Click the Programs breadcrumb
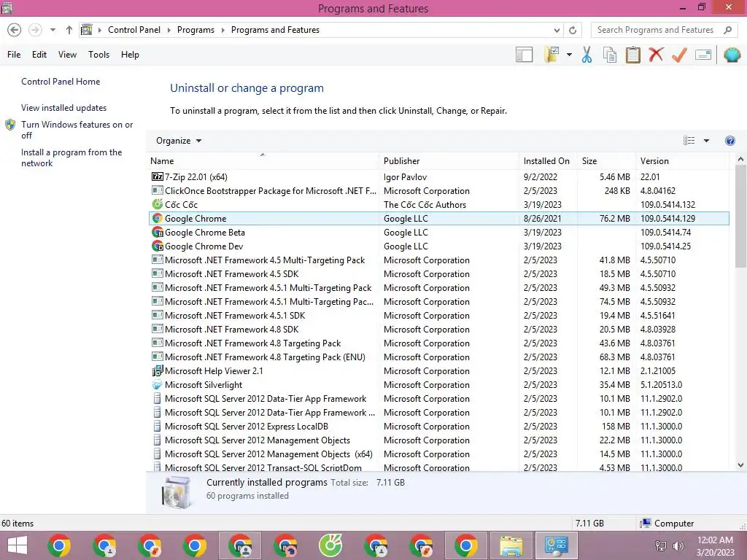 tap(196, 30)
